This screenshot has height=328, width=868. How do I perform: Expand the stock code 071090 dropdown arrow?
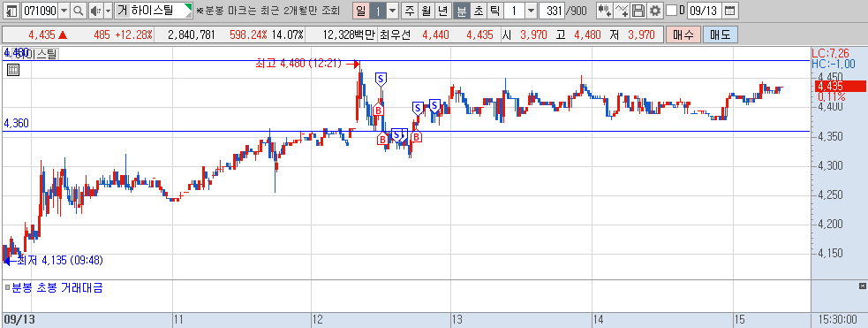pos(64,10)
